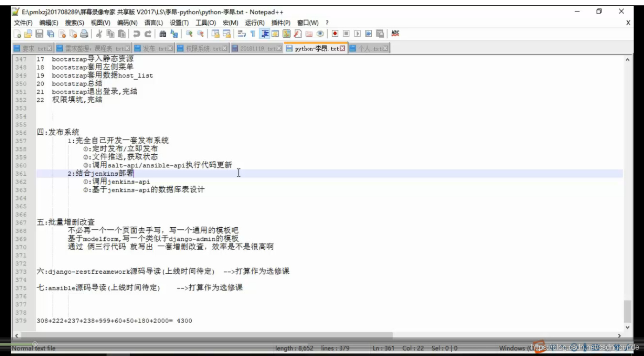Toggle Show All Characters pilcrow icon
The image size is (644, 356).
(253, 33)
